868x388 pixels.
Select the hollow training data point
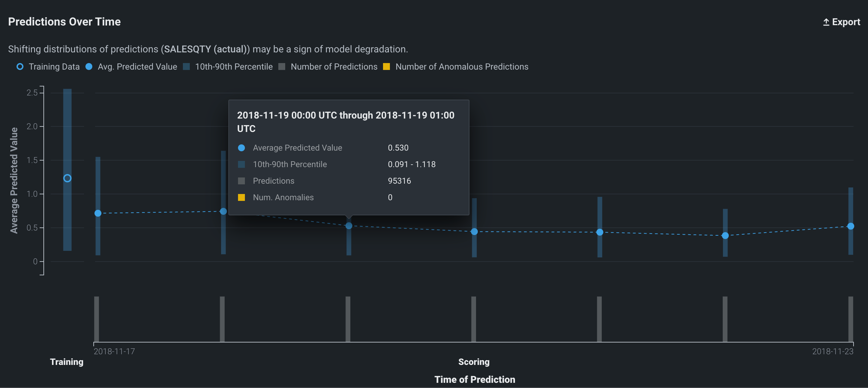pos(68,178)
